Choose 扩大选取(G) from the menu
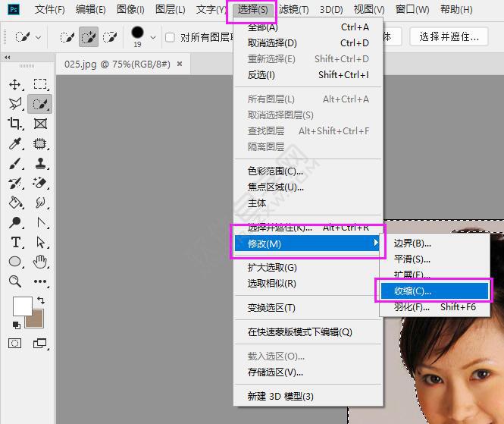 coord(308,267)
